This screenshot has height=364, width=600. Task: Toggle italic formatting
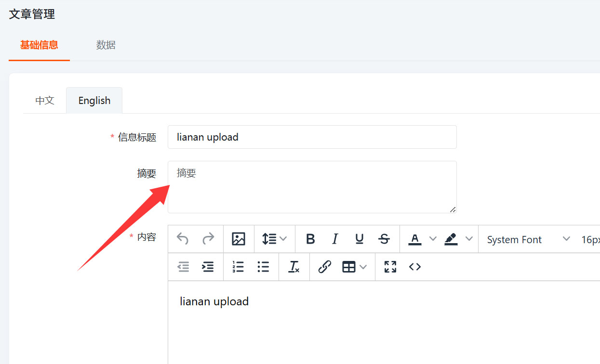(x=335, y=239)
